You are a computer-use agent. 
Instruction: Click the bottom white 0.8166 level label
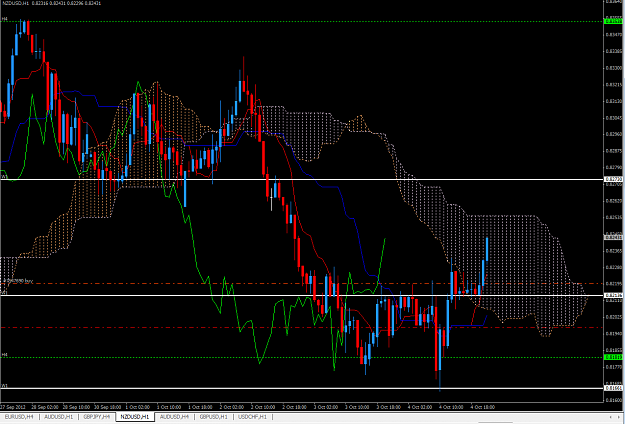point(614,388)
